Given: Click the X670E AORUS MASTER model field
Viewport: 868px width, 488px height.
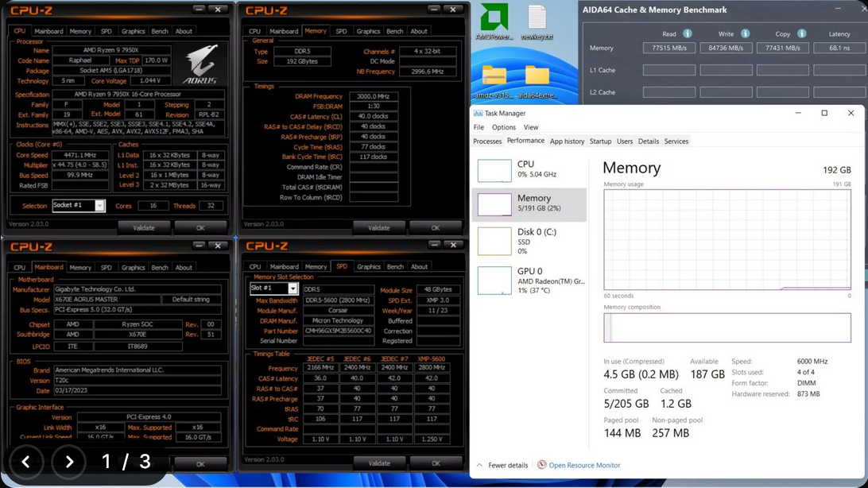Looking at the screenshot, I should [107, 300].
